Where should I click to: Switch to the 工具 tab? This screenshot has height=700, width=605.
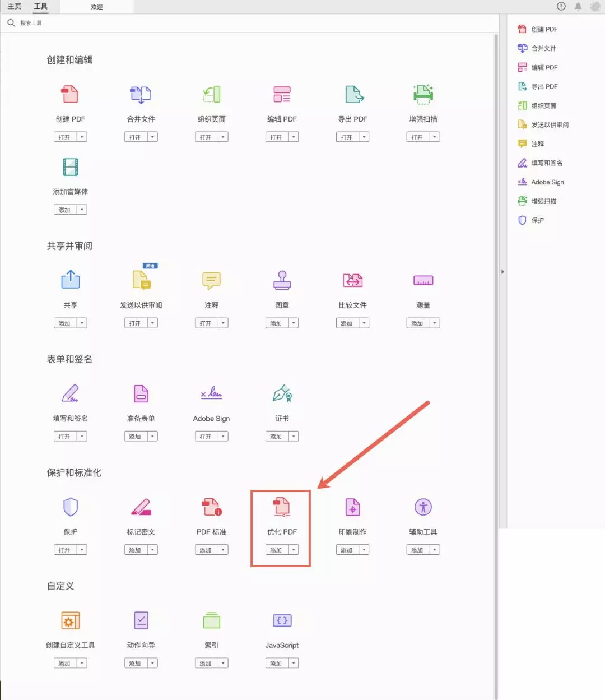tap(41, 7)
